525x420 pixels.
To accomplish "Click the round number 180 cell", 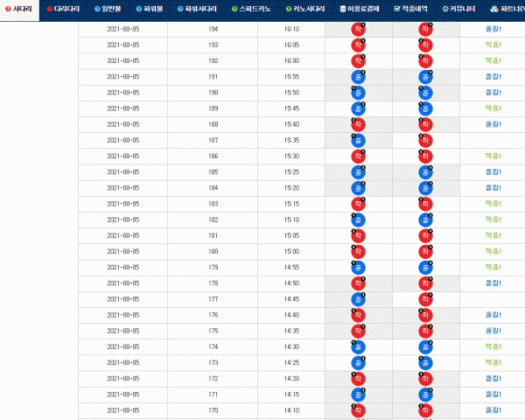I will tap(213, 251).
